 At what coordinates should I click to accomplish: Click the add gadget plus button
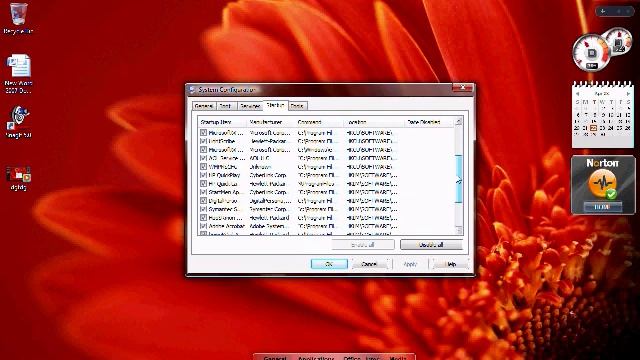tap(603, 11)
